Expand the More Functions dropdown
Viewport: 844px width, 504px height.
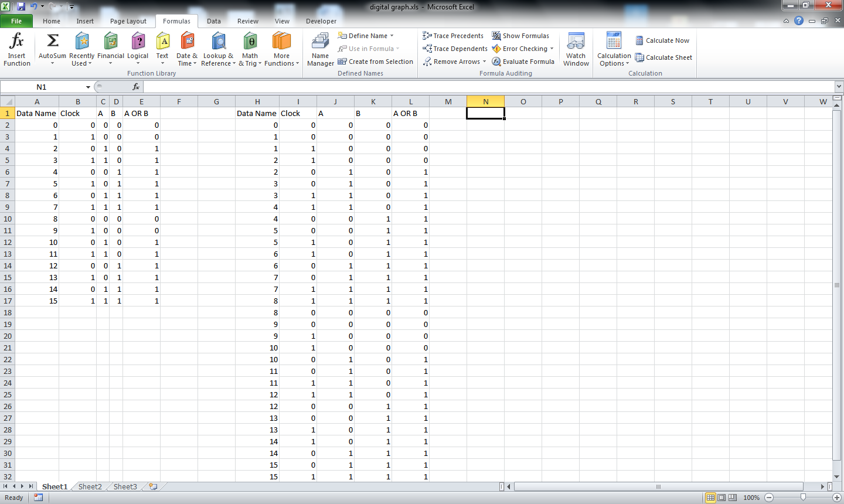pyautogui.click(x=281, y=49)
